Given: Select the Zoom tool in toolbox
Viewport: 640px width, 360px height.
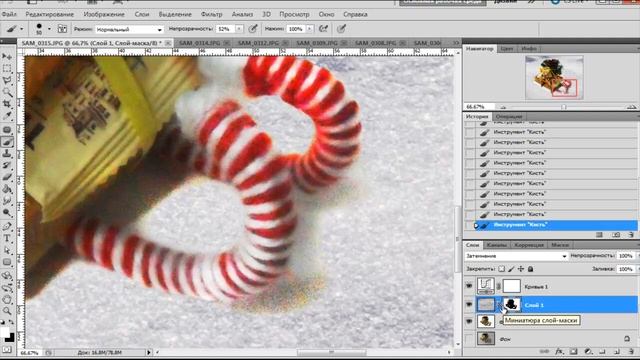Looking at the screenshot, I should coord(7,311).
